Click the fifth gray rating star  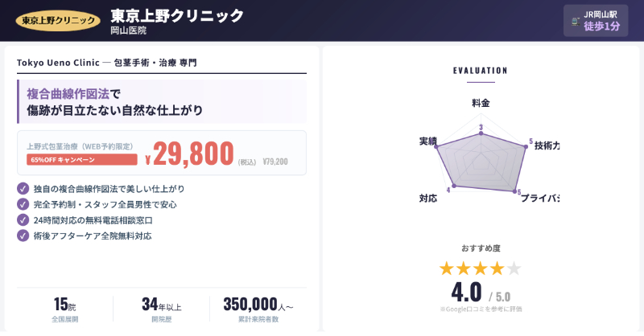click(x=514, y=268)
